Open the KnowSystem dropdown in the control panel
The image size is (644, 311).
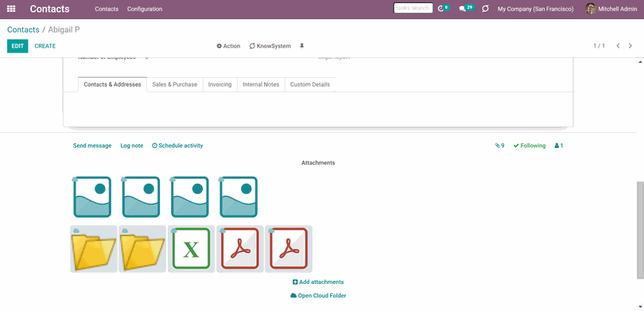click(270, 46)
